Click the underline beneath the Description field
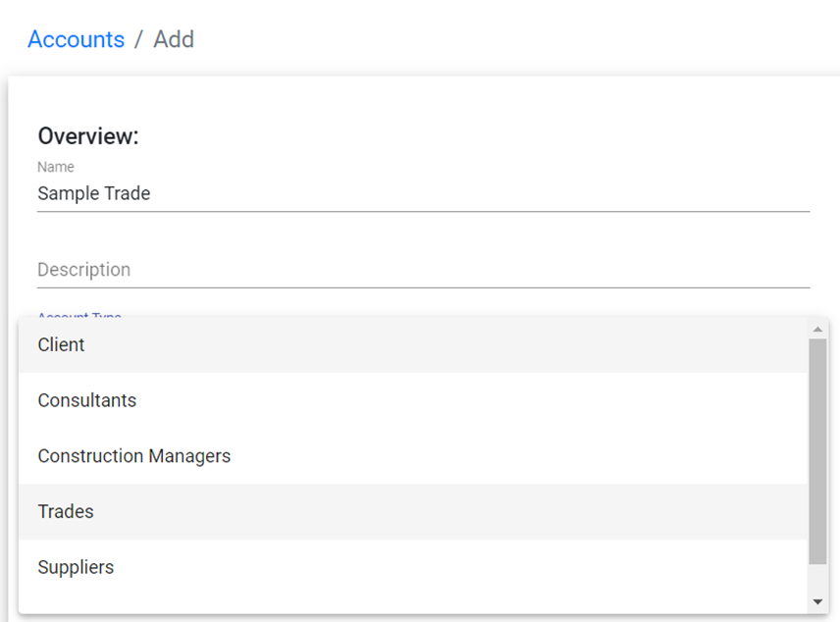 [x=422, y=287]
